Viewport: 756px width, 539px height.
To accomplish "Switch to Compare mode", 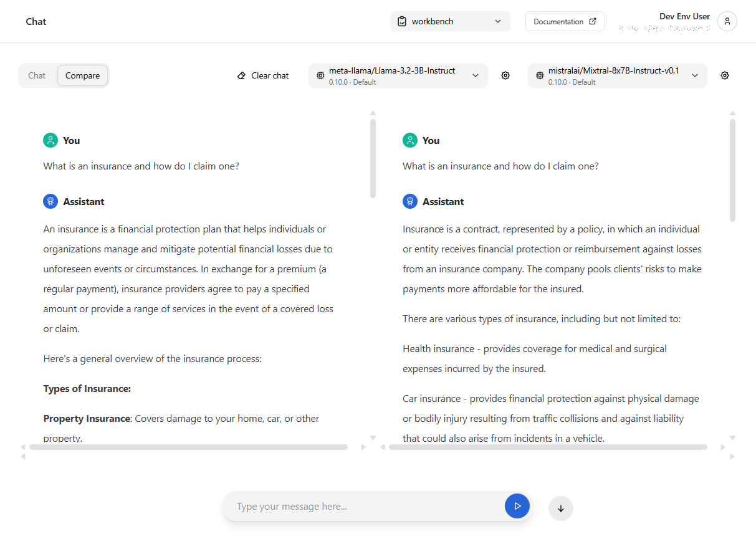I will [x=82, y=75].
